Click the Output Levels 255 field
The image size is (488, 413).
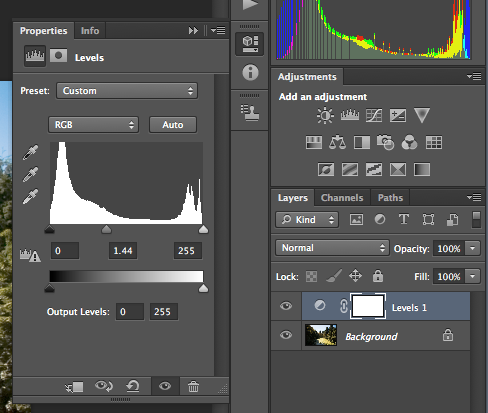[164, 312]
